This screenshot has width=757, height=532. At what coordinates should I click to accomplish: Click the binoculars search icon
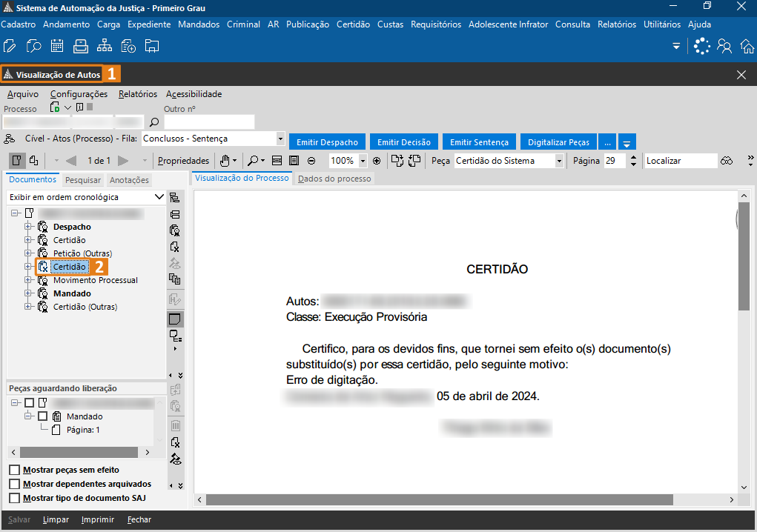(728, 161)
